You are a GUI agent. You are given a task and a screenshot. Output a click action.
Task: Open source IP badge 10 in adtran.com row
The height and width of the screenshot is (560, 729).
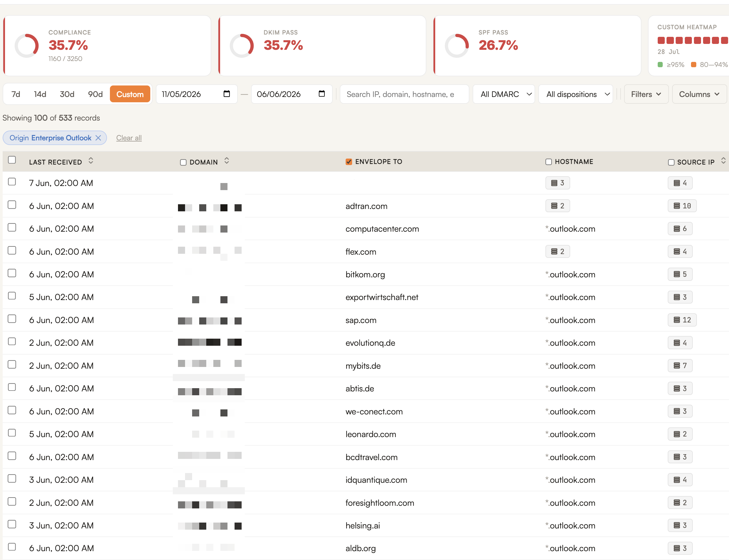coord(682,206)
